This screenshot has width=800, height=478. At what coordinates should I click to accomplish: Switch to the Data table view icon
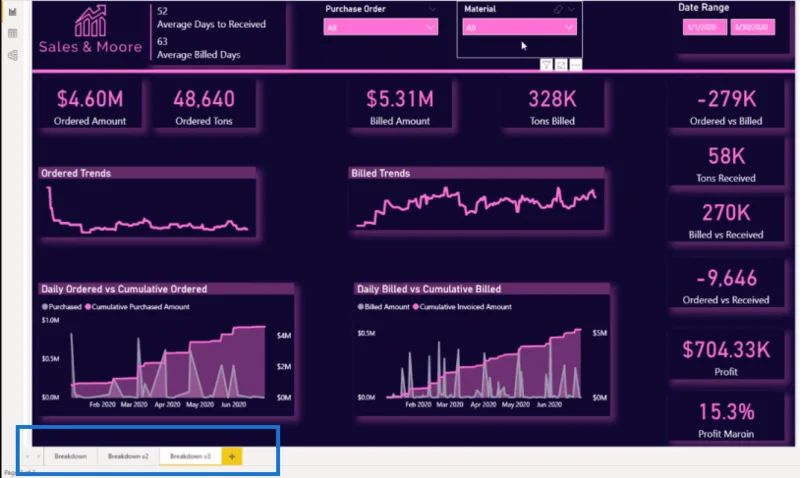tap(12, 34)
